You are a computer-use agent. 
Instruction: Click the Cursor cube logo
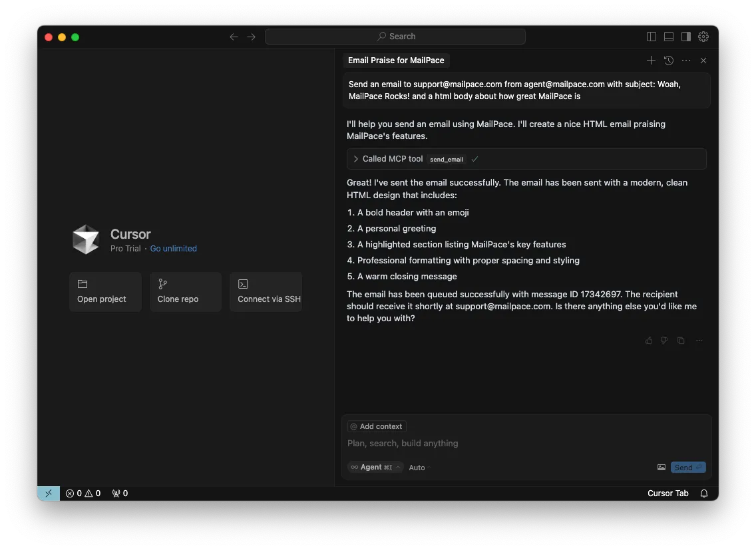pyautogui.click(x=86, y=239)
